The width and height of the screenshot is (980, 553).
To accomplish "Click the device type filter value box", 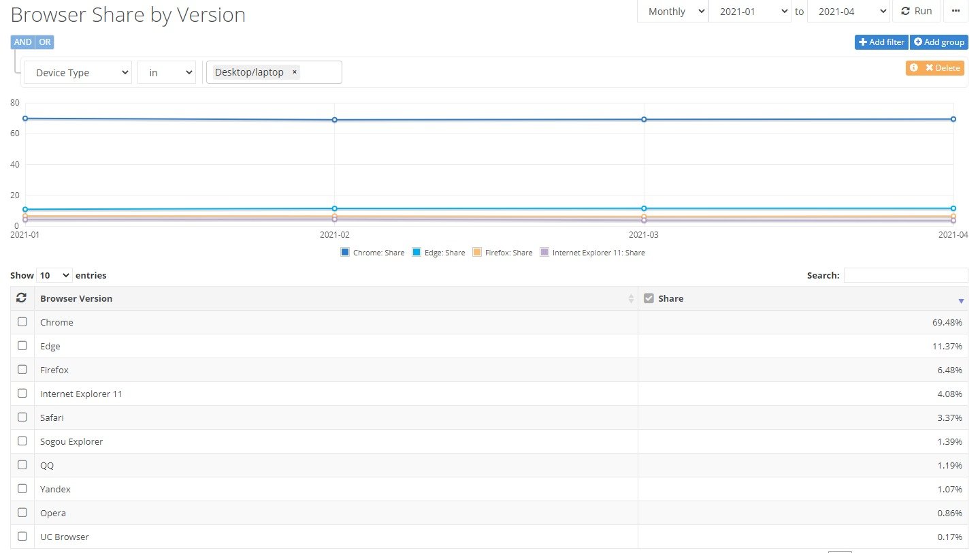I will (x=274, y=72).
